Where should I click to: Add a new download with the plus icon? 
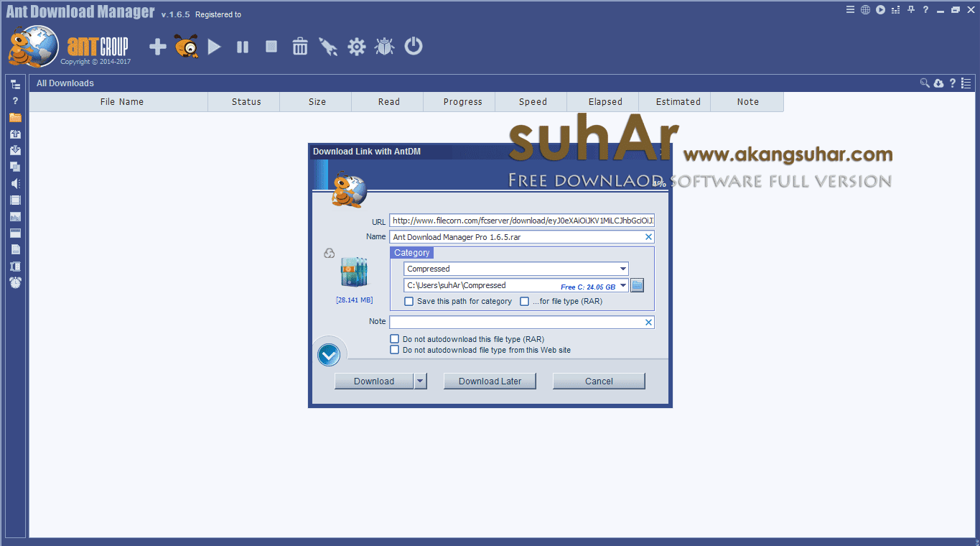tap(158, 47)
